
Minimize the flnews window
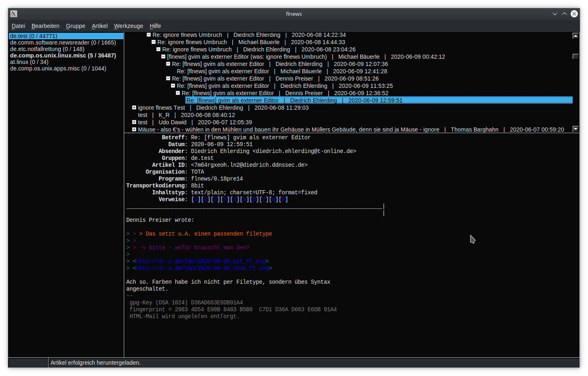[x=555, y=14]
